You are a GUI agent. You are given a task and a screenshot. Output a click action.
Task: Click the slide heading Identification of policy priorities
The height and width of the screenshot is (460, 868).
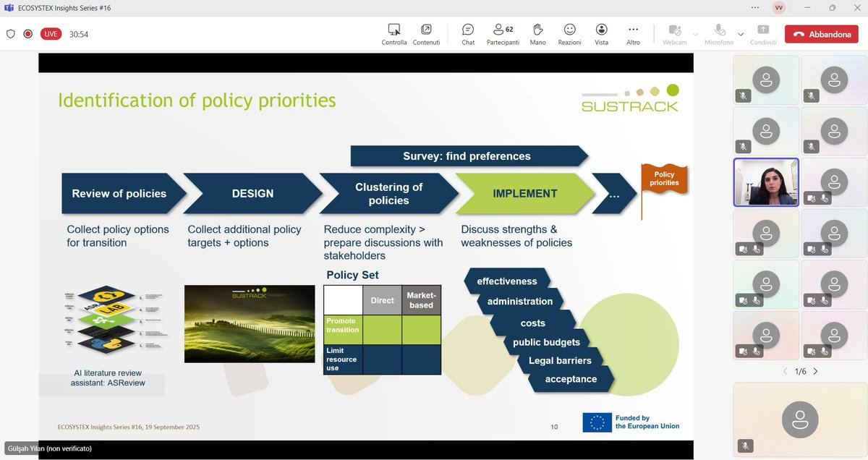(x=197, y=100)
